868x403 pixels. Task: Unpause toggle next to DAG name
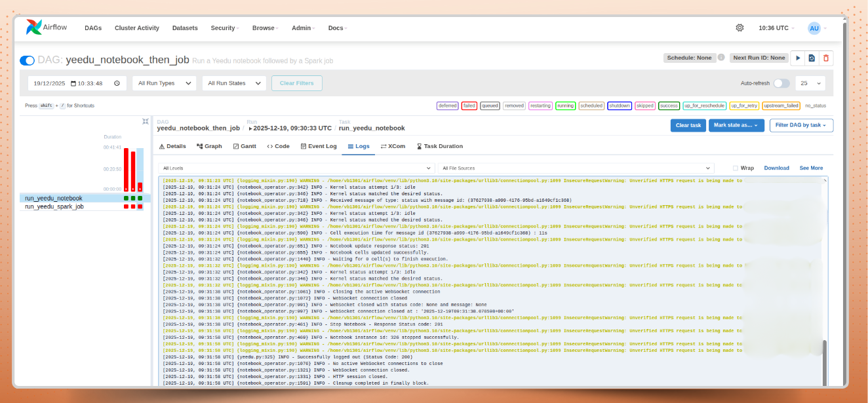click(x=26, y=60)
